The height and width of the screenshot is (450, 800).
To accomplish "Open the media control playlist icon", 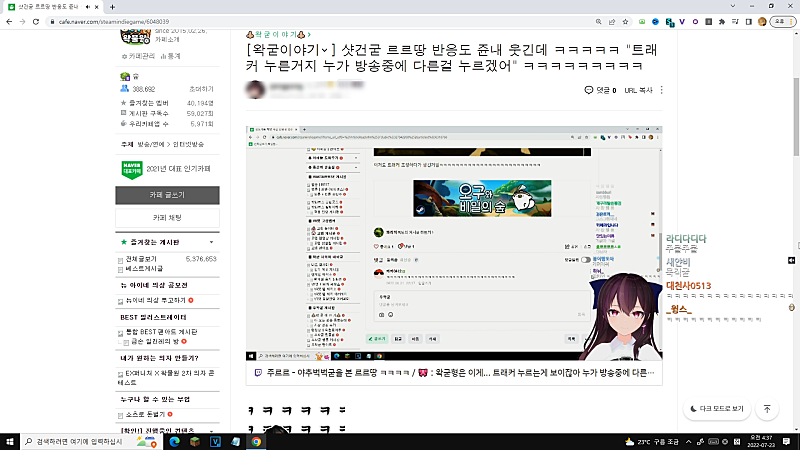I will 735,22.
